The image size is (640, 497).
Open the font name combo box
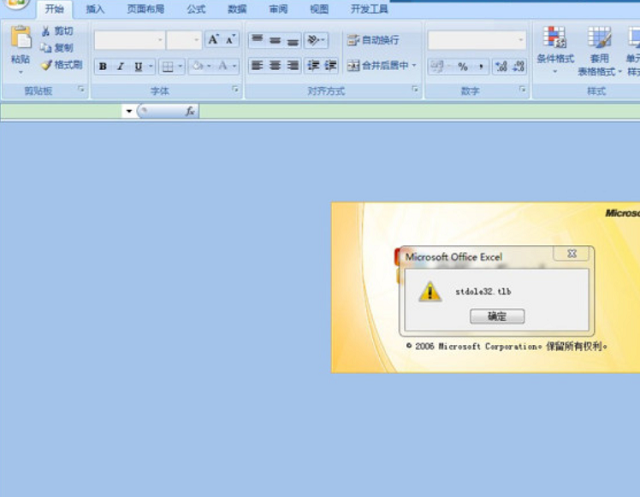click(130, 40)
